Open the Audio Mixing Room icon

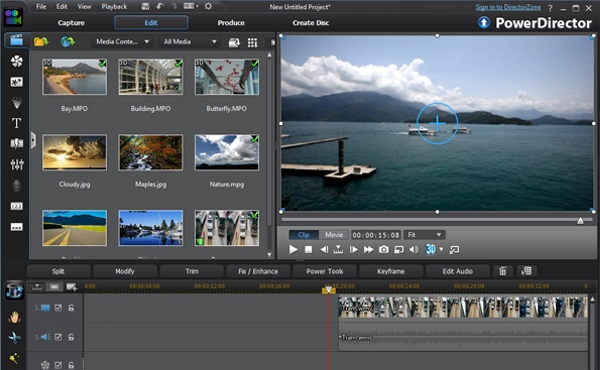point(17,165)
